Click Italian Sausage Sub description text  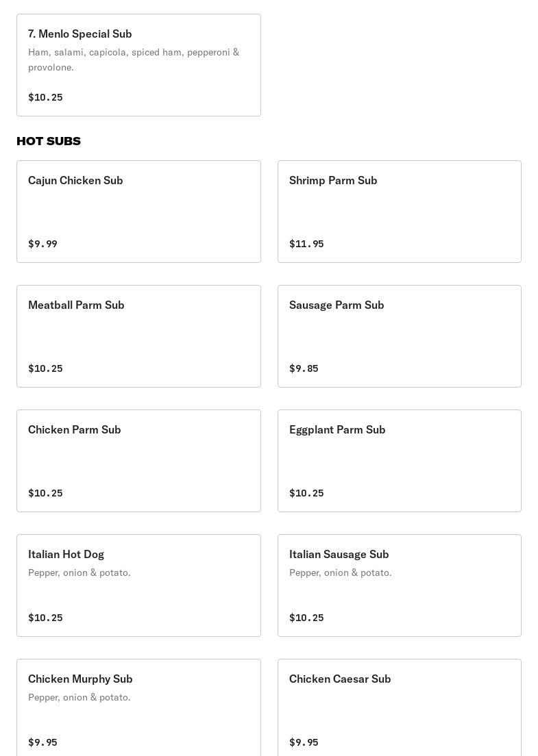[x=340, y=572]
